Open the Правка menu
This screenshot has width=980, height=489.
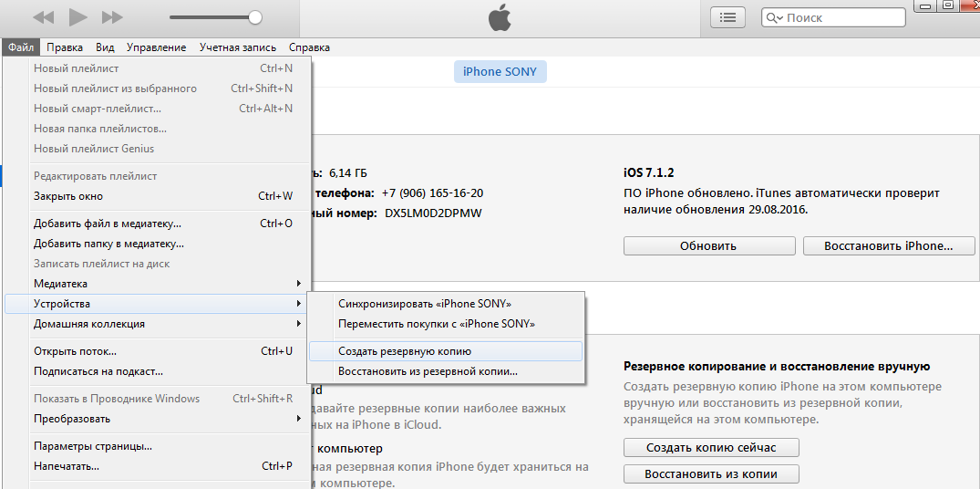[65, 47]
